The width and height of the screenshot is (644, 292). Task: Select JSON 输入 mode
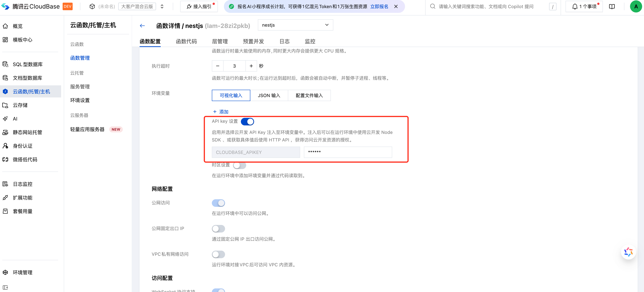pos(269,96)
